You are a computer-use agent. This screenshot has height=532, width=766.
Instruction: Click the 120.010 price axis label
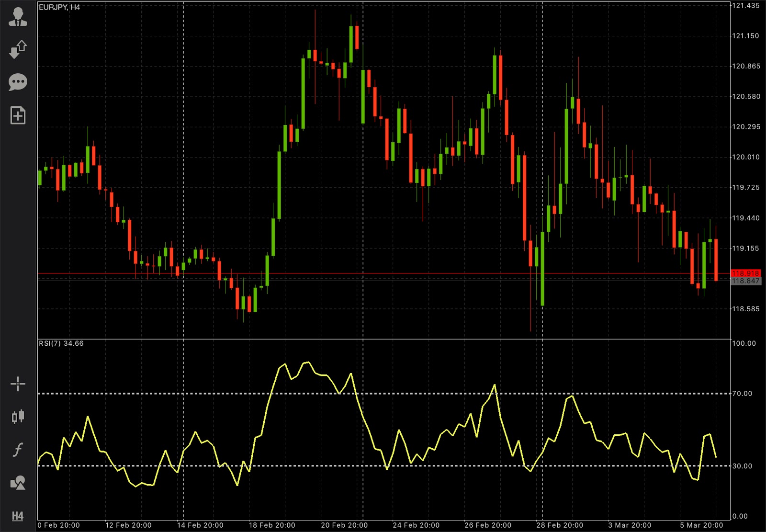click(746, 157)
